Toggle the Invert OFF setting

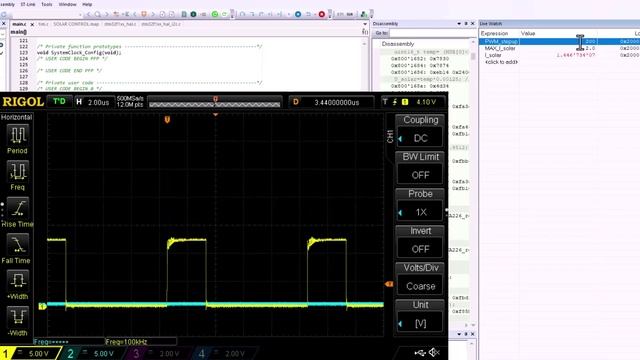pyautogui.click(x=420, y=242)
